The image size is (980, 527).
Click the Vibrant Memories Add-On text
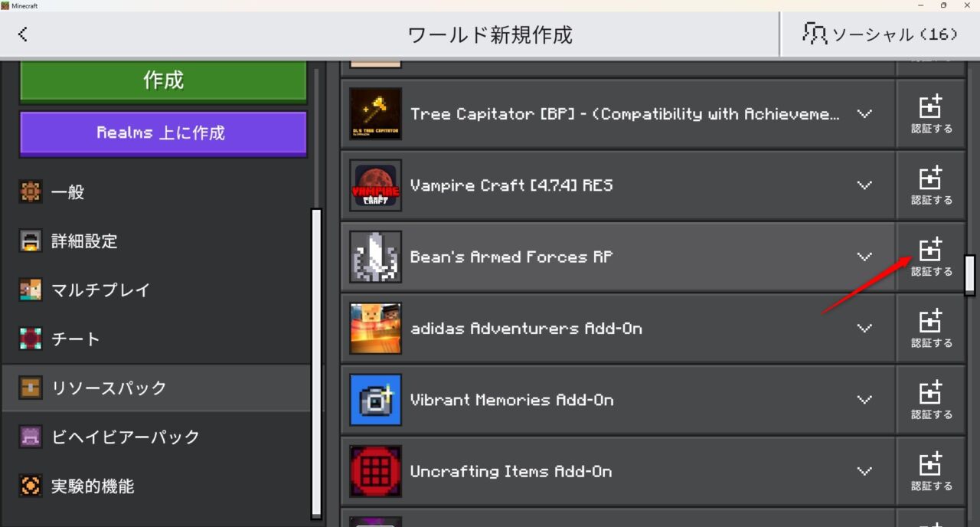[x=511, y=400]
